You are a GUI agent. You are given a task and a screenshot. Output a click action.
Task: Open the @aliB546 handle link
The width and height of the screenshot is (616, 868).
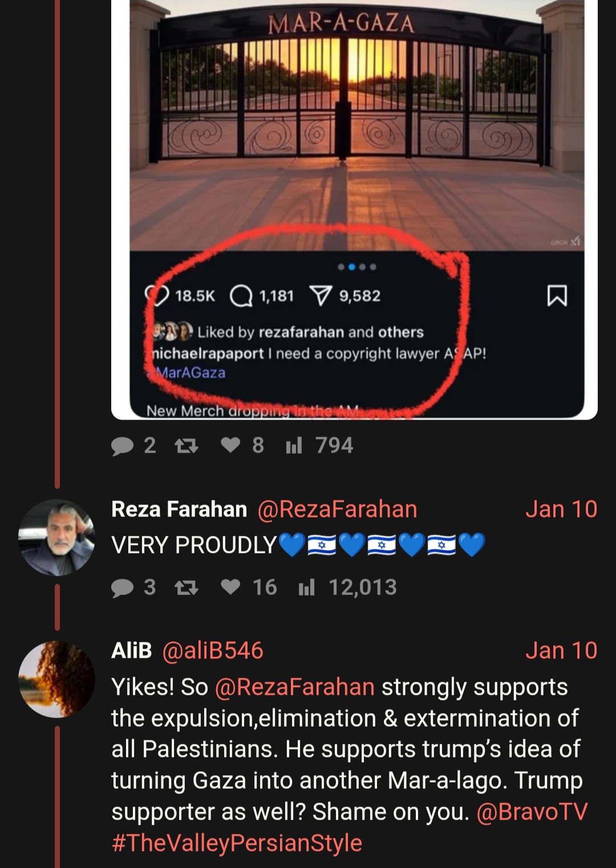click(213, 651)
